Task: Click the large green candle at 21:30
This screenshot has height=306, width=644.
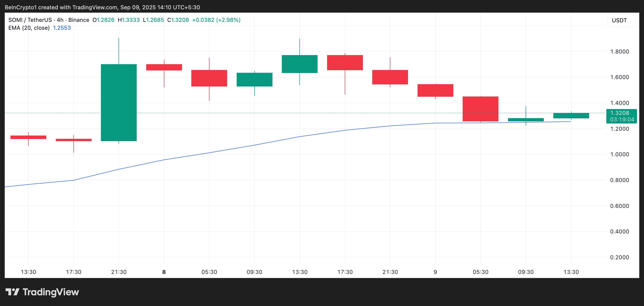Action: click(119, 103)
